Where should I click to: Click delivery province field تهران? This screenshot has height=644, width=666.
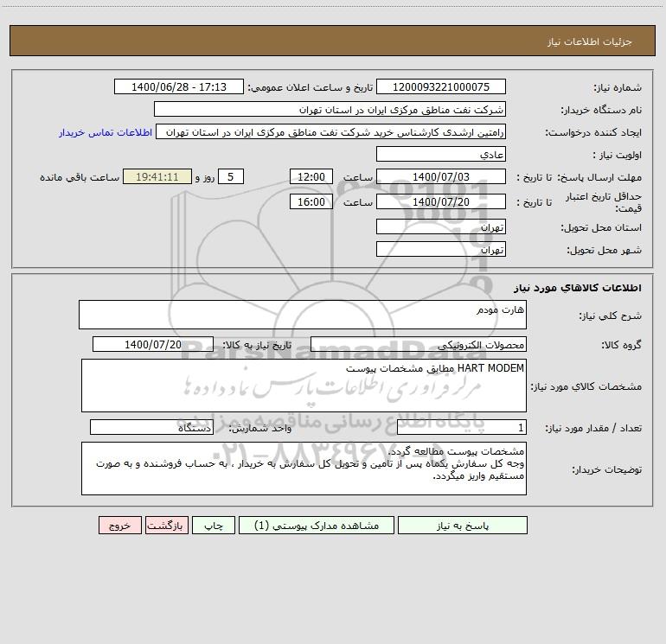coord(441,226)
